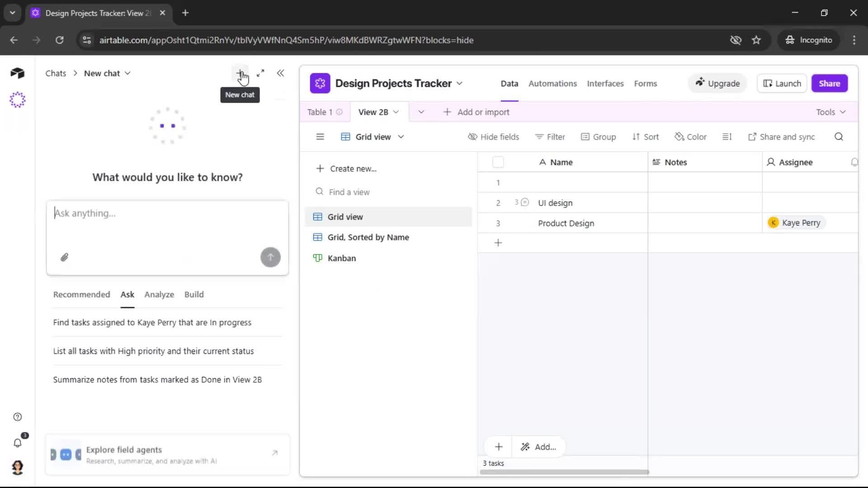This screenshot has height=488, width=868.
Task: Expand the table list chevron
Action: (x=421, y=112)
